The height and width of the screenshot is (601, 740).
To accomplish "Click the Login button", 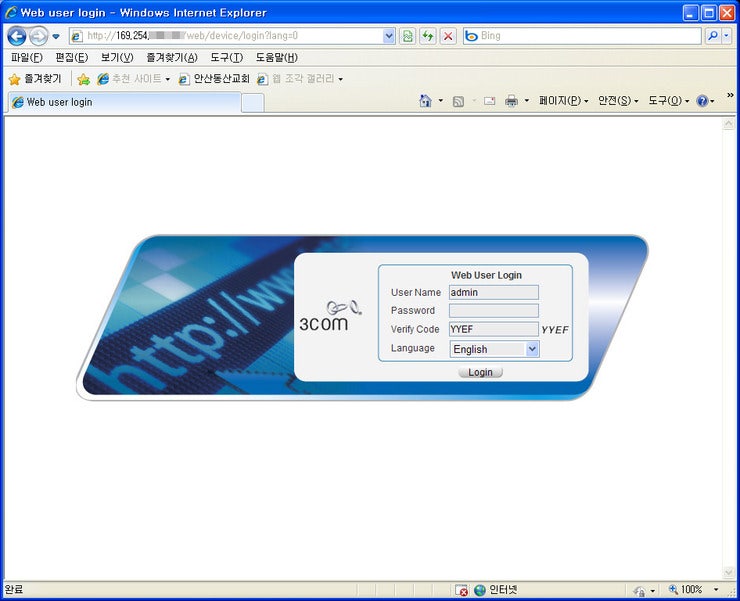I will click(480, 372).
